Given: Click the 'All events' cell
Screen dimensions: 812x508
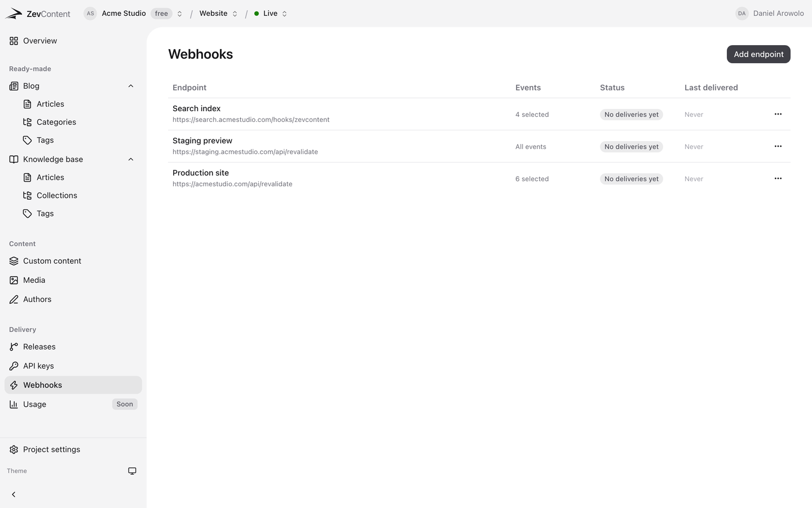Looking at the screenshot, I should click(531, 147).
